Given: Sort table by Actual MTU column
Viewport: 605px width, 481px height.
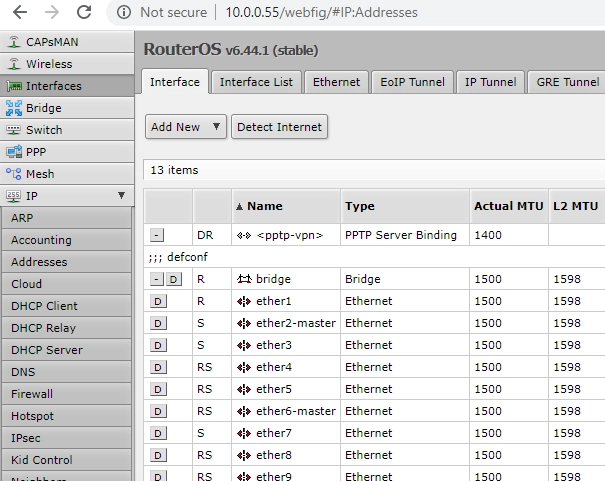Looking at the screenshot, I should 509,206.
